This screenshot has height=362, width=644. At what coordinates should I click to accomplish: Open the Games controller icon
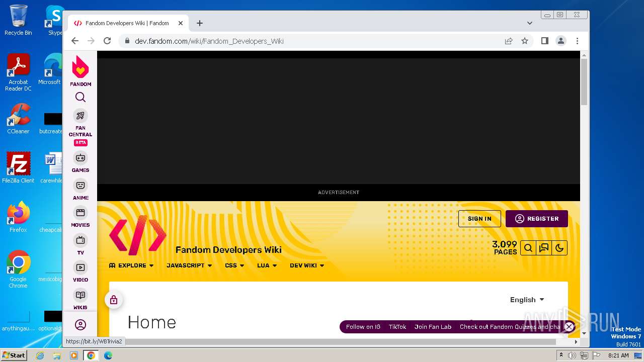(80, 158)
